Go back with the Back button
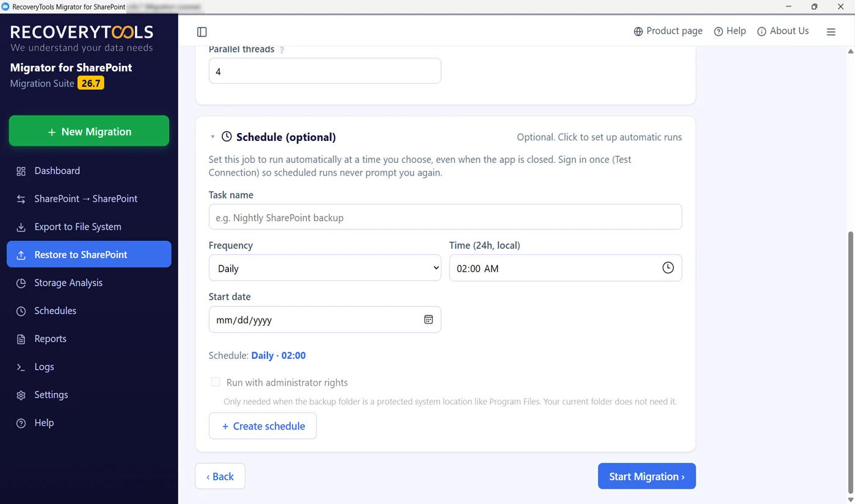 (220, 477)
